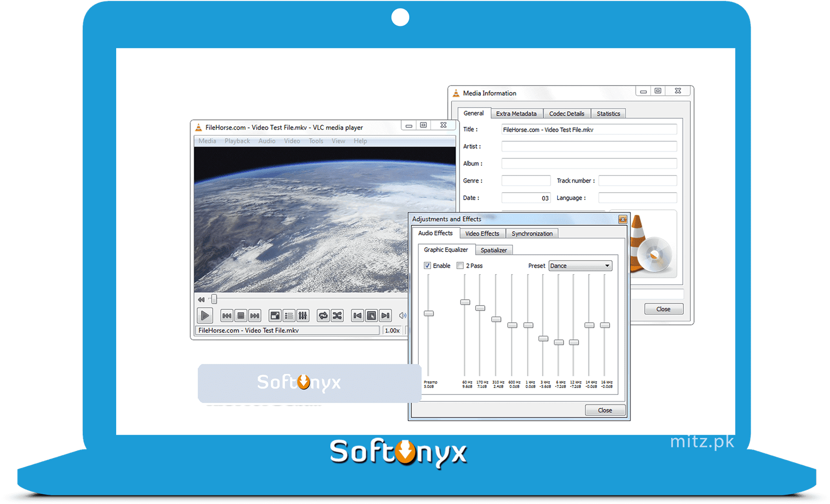
Task: Mute audio via speaker volume icon
Action: click(x=403, y=316)
